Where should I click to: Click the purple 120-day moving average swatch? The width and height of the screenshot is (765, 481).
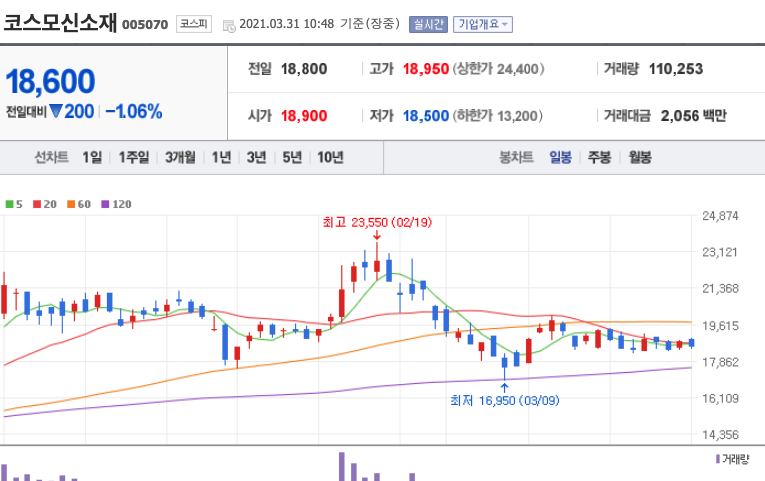point(105,204)
